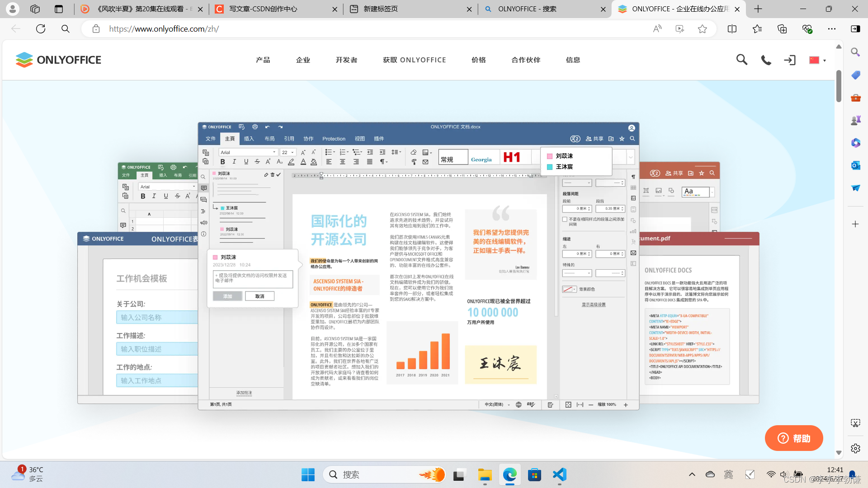Open the Search icon in the Edge sidebar

point(855,52)
